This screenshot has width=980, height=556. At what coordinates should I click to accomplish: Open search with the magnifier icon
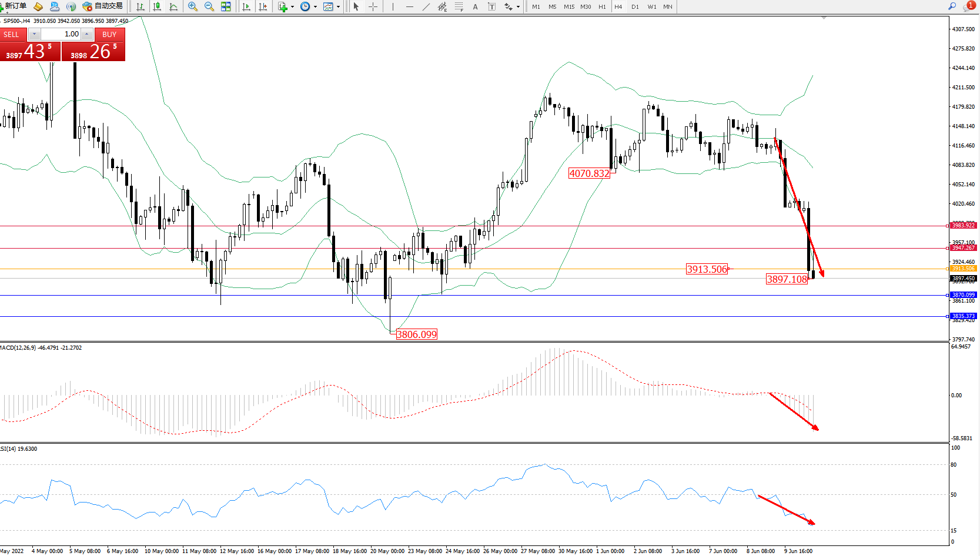pyautogui.click(x=952, y=6)
